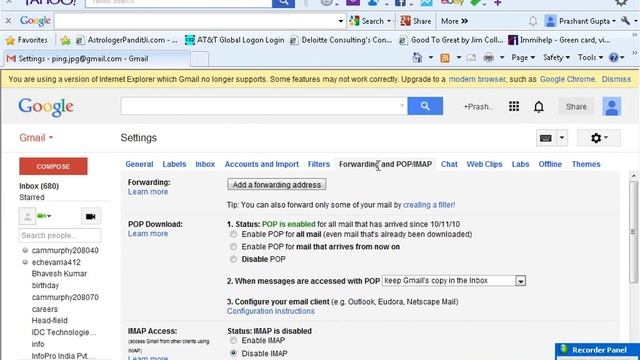Open the Gmail settings gear menu
Image resolution: width=640 pixels, height=360 pixels.
pos(599,138)
